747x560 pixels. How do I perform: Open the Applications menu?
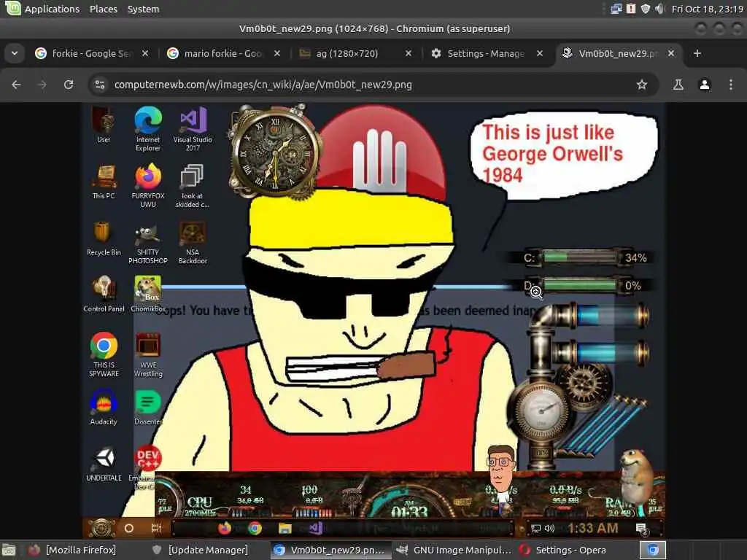pos(52,9)
